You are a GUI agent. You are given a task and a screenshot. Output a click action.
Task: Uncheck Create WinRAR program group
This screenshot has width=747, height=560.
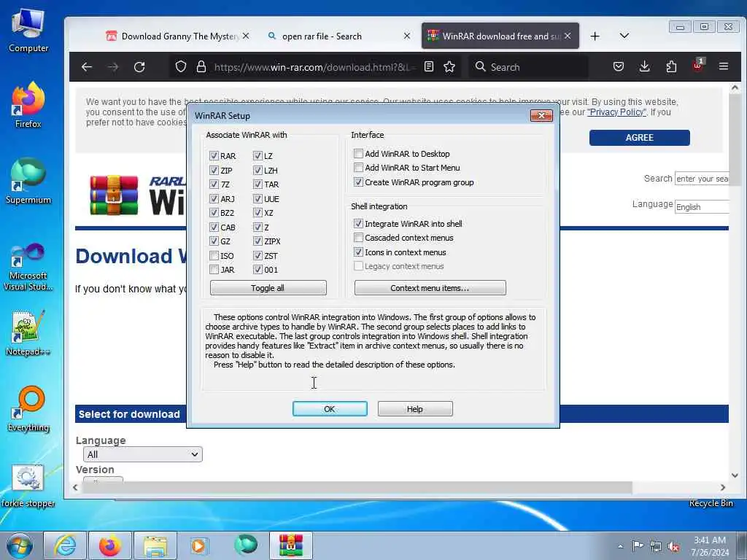358,182
